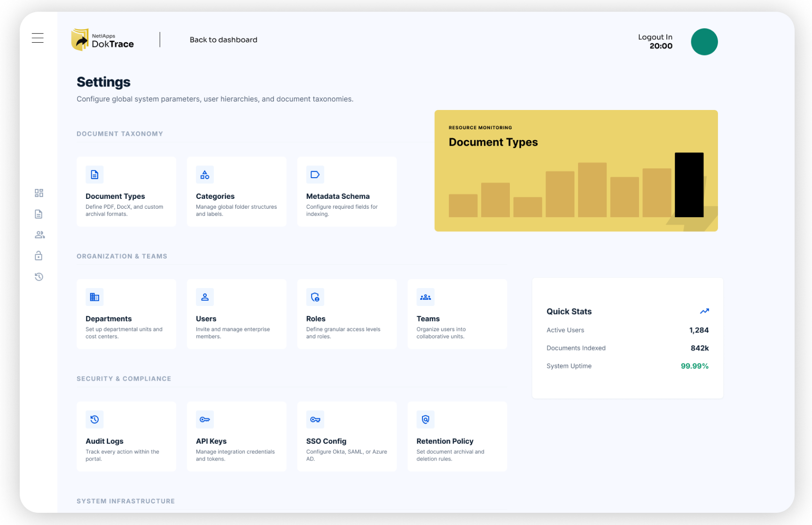
Task: Open the history sidebar icon
Action: point(39,277)
